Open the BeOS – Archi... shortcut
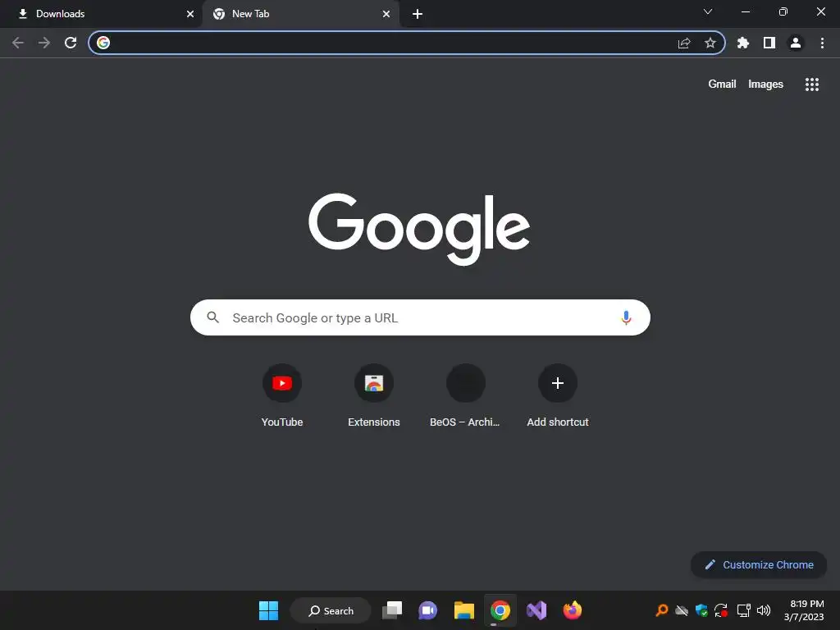The image size is (840, 630). (x=466, y=395)
